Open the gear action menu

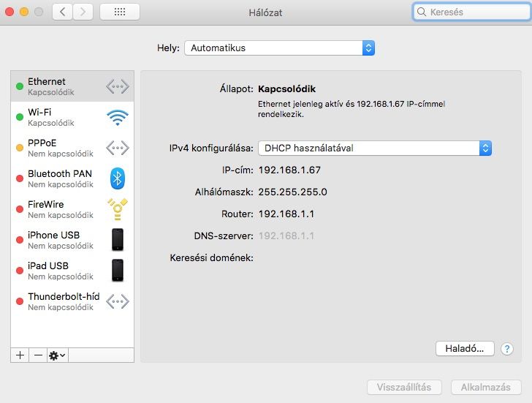(x=57, y=355)
